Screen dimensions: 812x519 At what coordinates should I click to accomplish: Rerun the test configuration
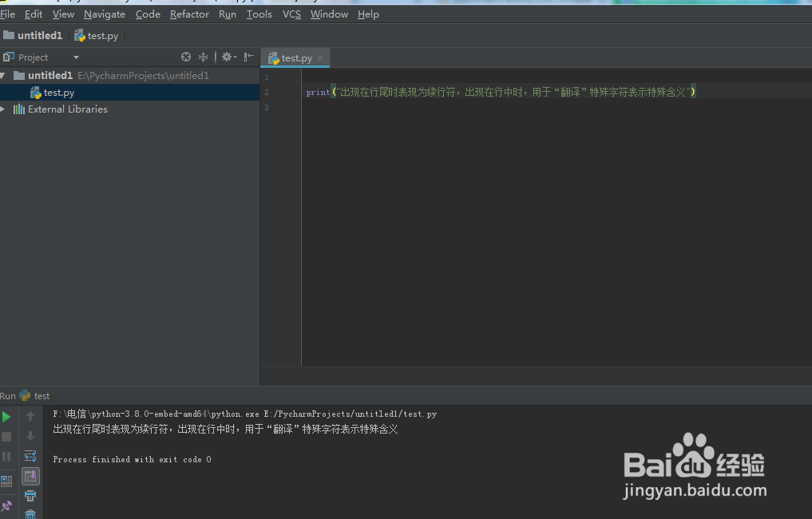pyautogui.click(x=6, y=416)
